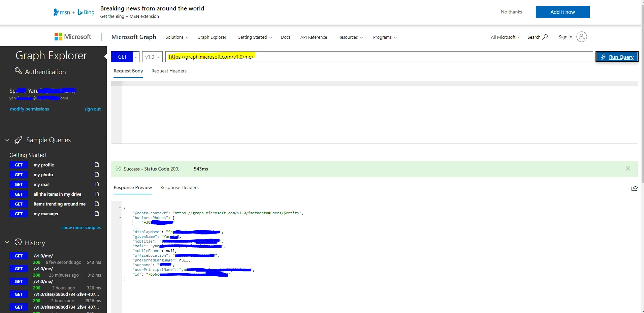Select the my mail sample query

41,184
